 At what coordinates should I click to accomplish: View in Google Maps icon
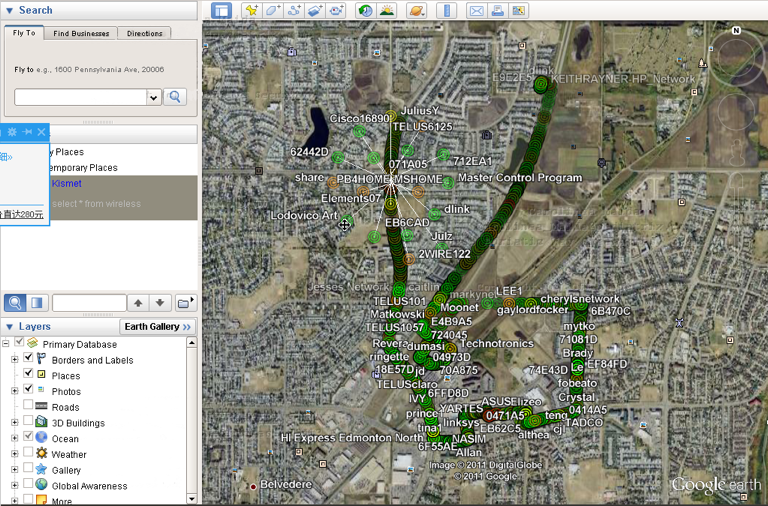coord(518,10)
